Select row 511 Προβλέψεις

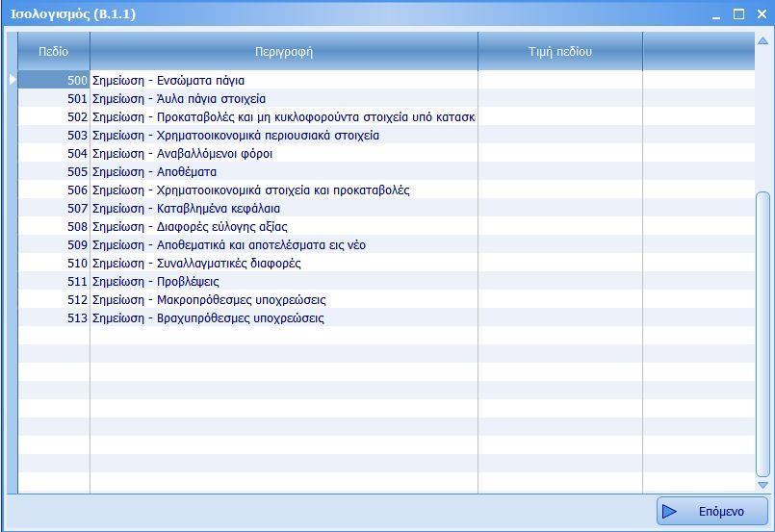[386, 281]
